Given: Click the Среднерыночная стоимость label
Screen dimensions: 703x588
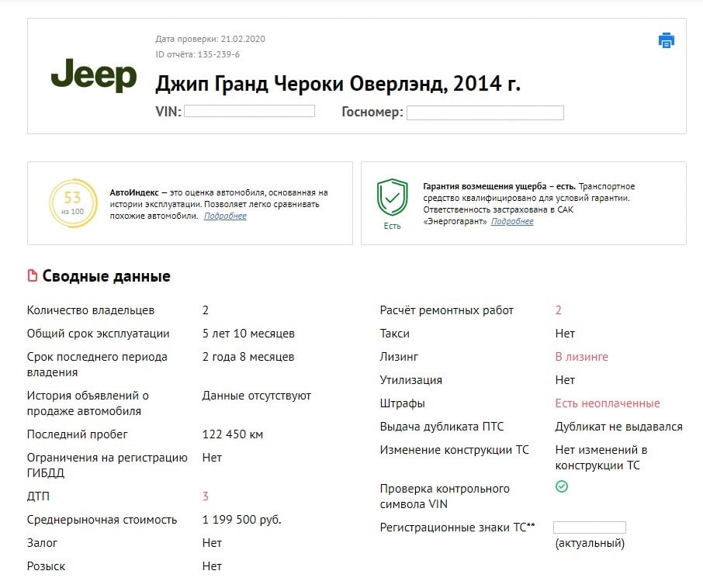Looking at the screenshot, I should pyautogui.click(x=102, y=520).
